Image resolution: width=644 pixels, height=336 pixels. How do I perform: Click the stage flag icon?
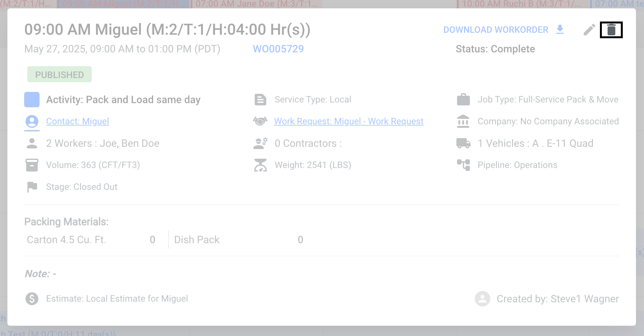point(32,187)
